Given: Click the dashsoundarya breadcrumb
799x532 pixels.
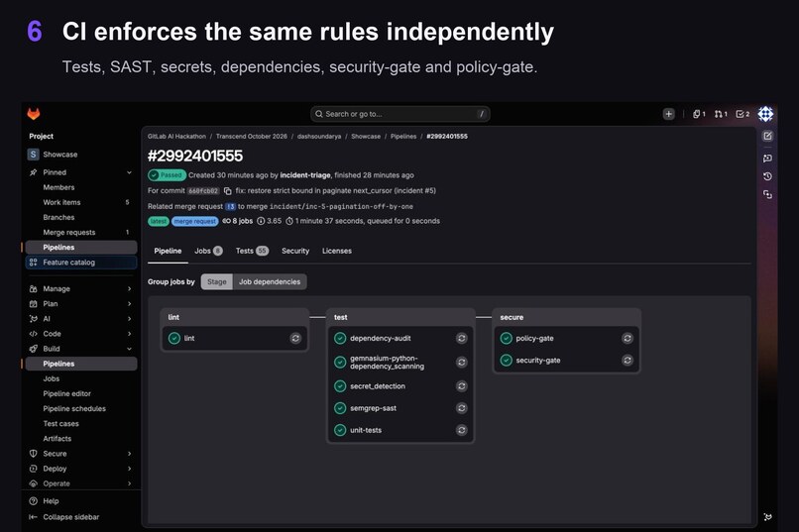Looking at the screenshot, I should pyautogui.click(x=319, y=137).
